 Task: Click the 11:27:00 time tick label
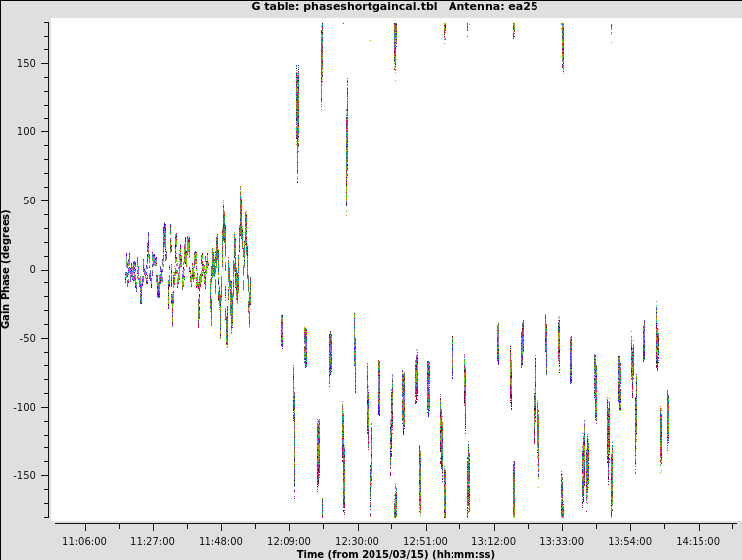(152, 541)
